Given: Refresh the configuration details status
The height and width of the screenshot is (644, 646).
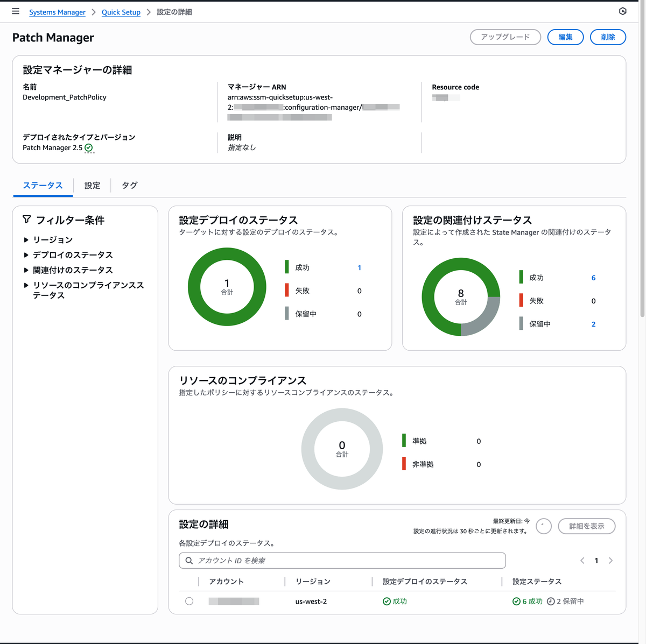Looking at the screenshot, I should [544, 526].
